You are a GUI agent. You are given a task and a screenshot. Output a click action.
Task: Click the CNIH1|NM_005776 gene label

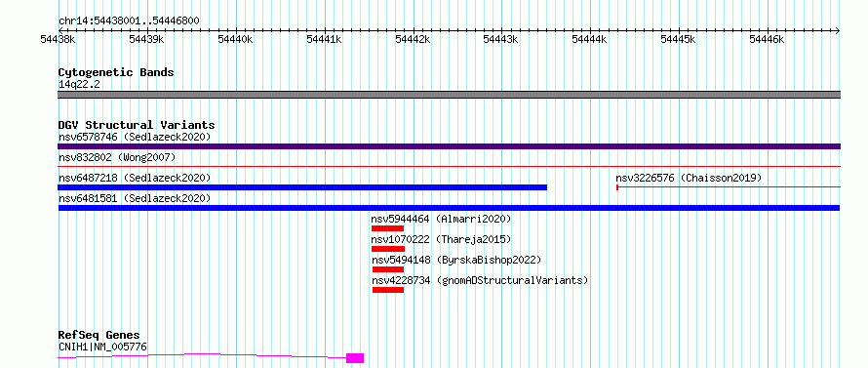point(102,347)
